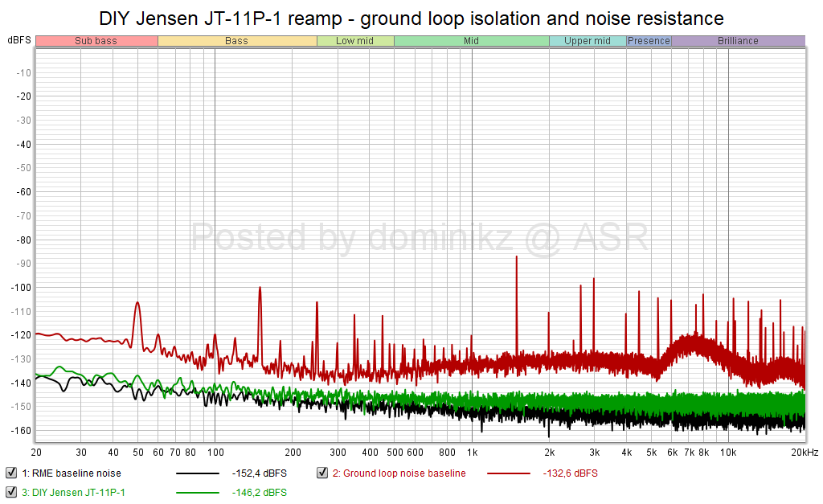Select the Sub bass frequency band
The image size is (823, 504).
pyautogui.click(x=96, y=41)
